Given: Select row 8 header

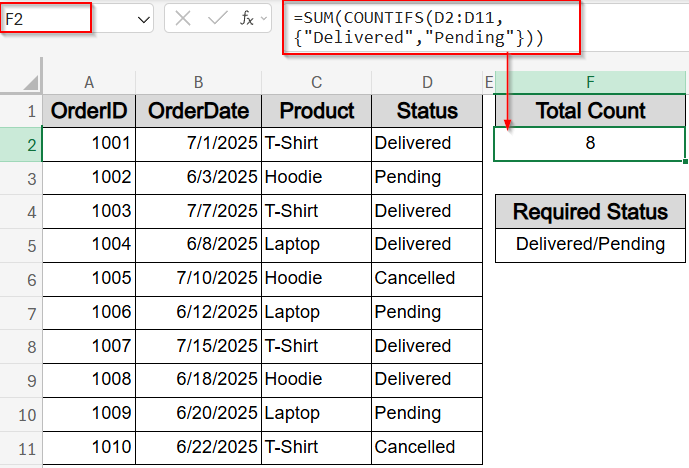Looking at the screenshot, I should (21, 347).
